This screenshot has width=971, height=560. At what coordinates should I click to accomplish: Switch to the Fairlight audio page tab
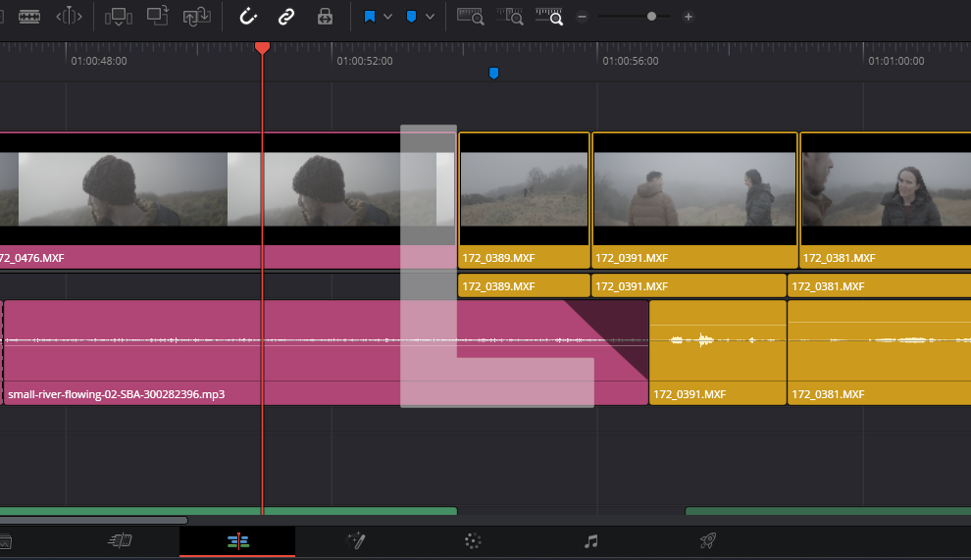(x=590, y=540)
